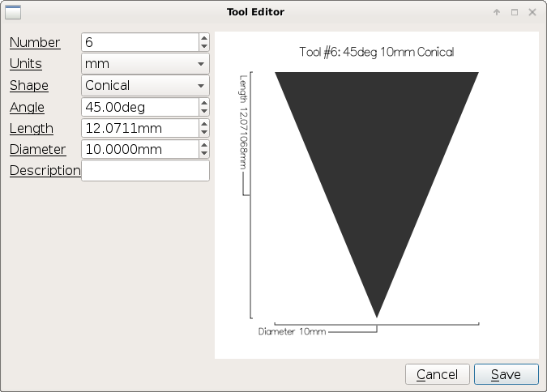
Task: Decrease Angle with its down arrow
Action: tap(204, 111)
